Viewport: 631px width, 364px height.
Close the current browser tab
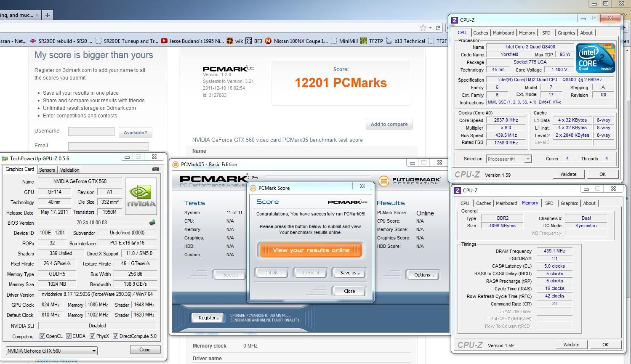click(x=37, y=15)
